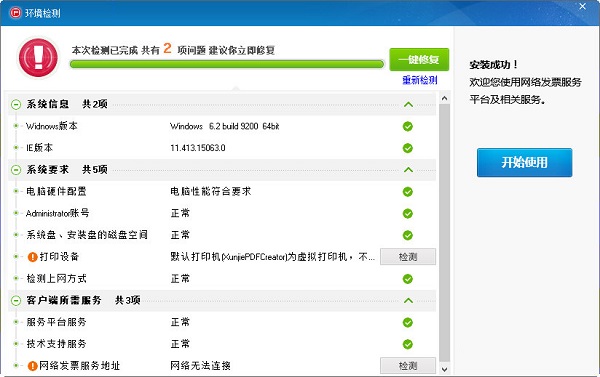The image size is (600, 377).
Task: Click the 系统信息 共2项 header text
Action: pyautogui.click(x=67, y=104)
